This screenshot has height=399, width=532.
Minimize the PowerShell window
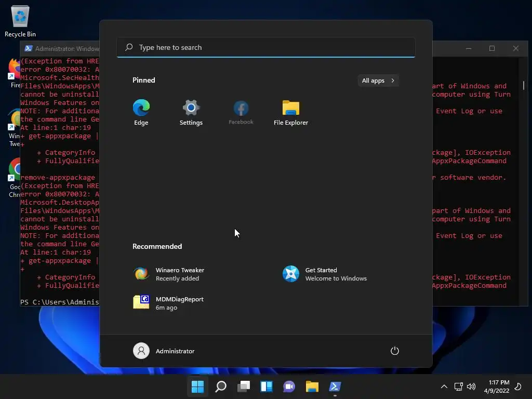coord(469,48)
